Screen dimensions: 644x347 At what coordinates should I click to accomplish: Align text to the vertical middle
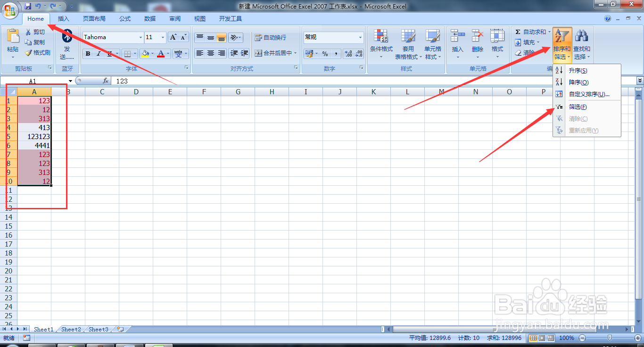click(211, 38)
